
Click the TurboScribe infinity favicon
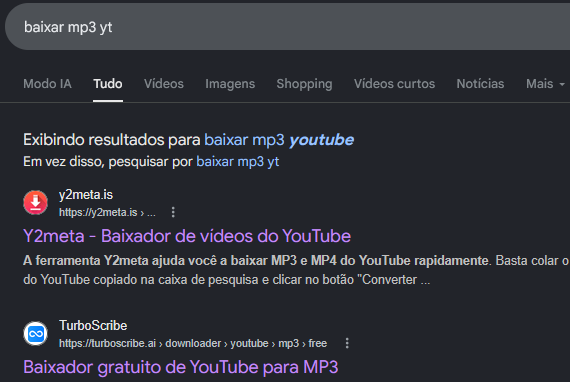(x=35, y=333)
